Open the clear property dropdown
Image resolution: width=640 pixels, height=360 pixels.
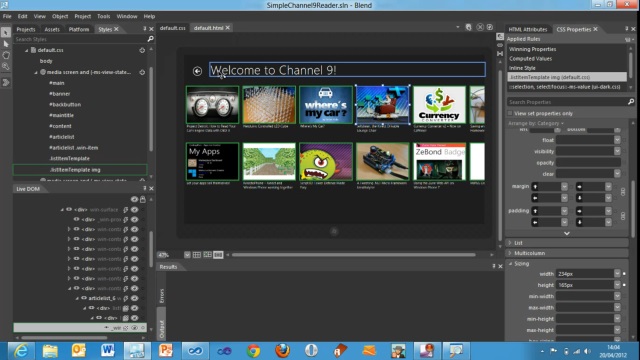617,173
